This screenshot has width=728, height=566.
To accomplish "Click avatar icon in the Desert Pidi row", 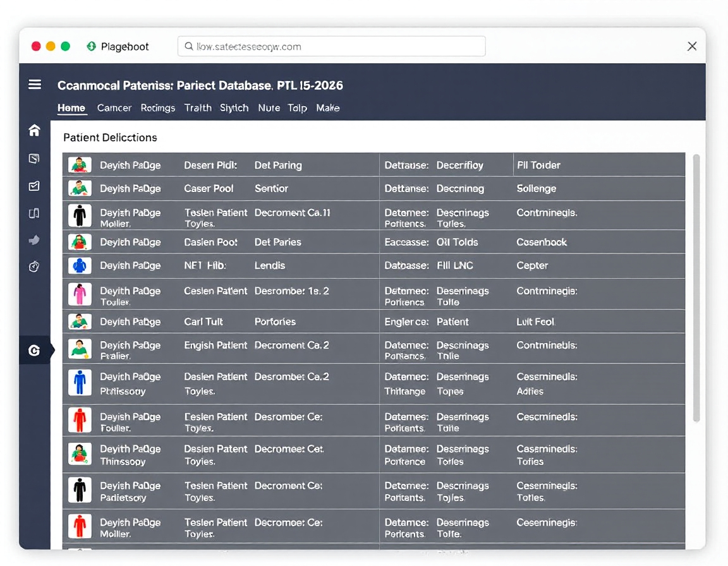I will 80,165.
